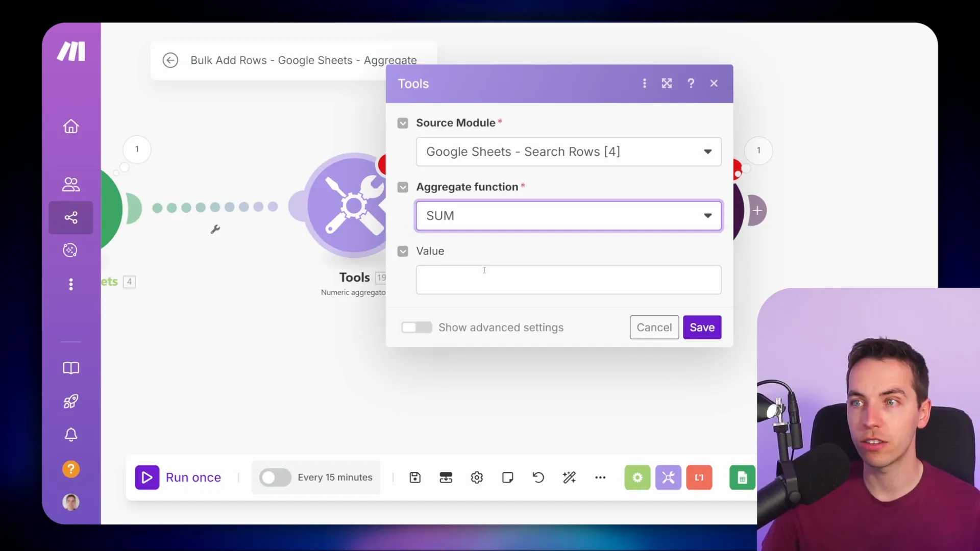Enable Show advanced settings toggle
The height and width of the screenshot is (551, 980).
(x=416, y=328)
